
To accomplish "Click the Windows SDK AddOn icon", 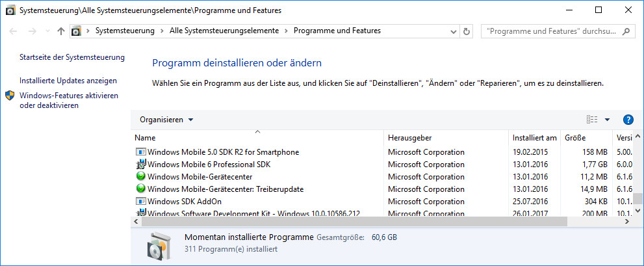I will [x=141, y=202].
